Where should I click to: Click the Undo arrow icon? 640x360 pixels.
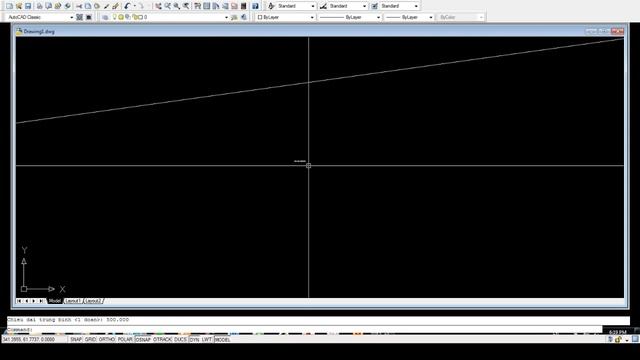(127, 6)
